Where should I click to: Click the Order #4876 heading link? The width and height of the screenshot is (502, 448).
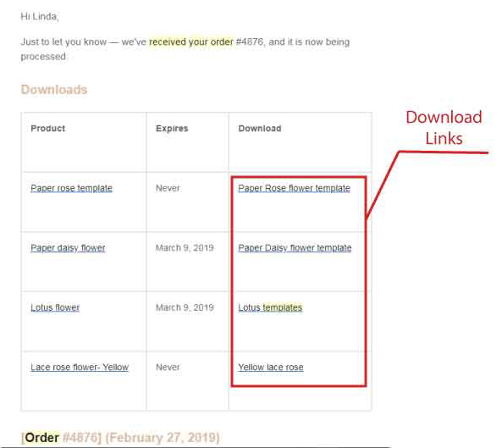(120, 438)
